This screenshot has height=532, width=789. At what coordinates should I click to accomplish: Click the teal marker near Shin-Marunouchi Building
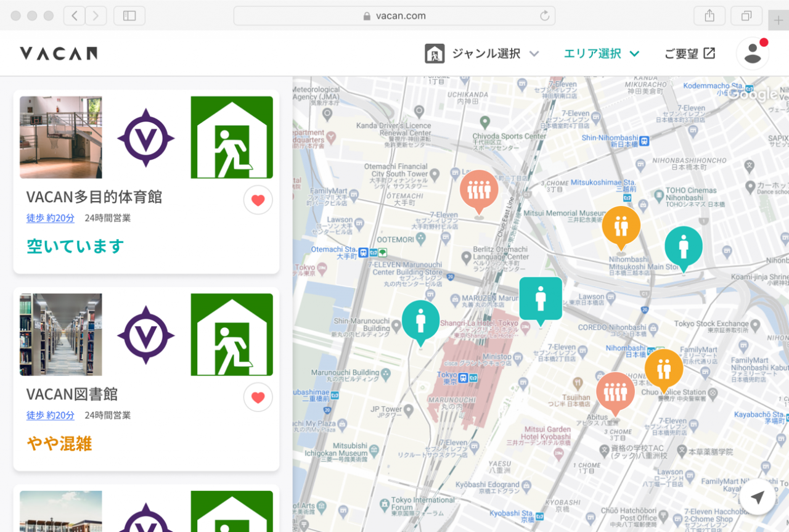pyautogui.click(x=420, y=320)
